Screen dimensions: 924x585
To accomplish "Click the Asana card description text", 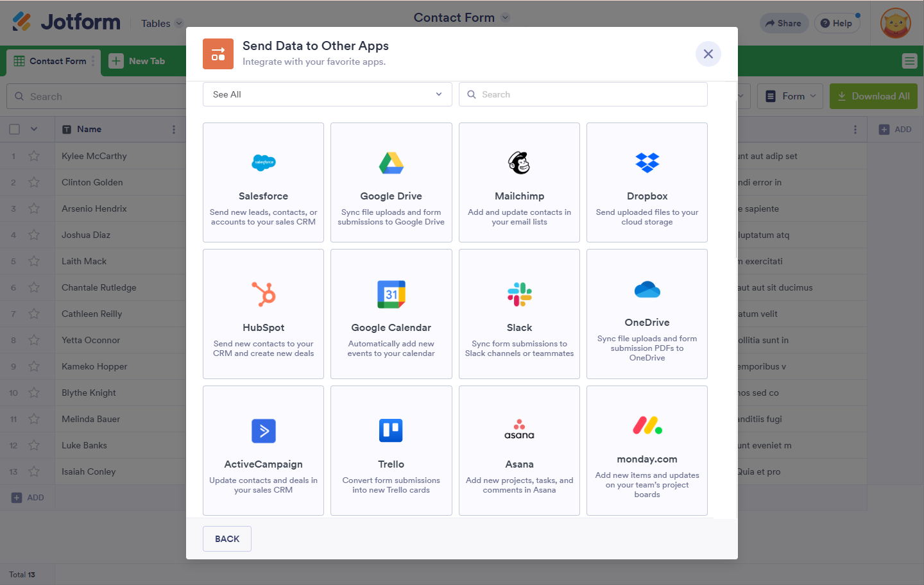I will [519, 485].
